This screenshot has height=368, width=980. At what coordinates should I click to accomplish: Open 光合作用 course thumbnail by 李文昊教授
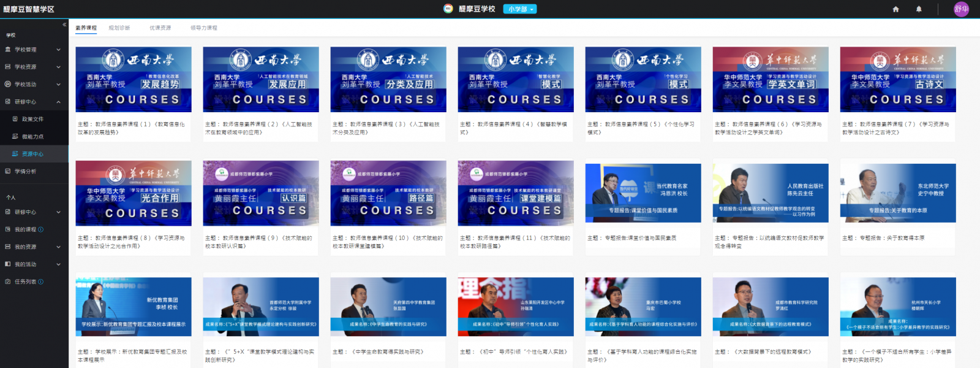[134, 193]
